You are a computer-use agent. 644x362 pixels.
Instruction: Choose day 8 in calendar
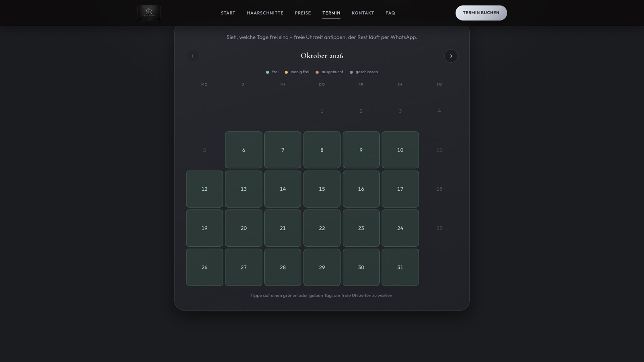pos(322,150)
